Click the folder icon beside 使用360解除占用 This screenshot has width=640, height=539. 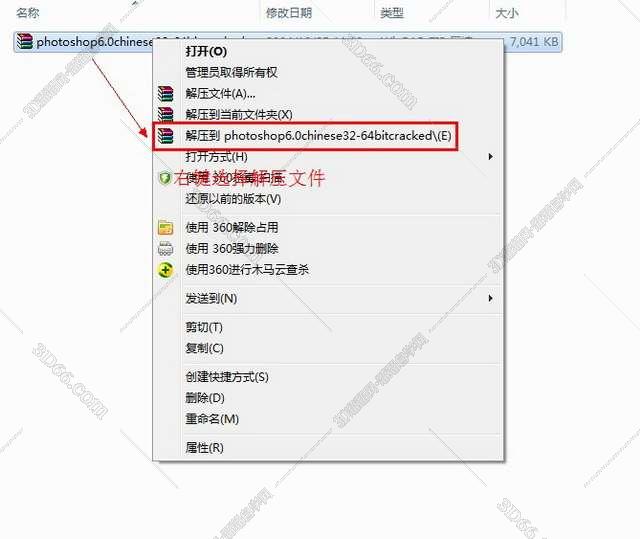tap(165, 228)
